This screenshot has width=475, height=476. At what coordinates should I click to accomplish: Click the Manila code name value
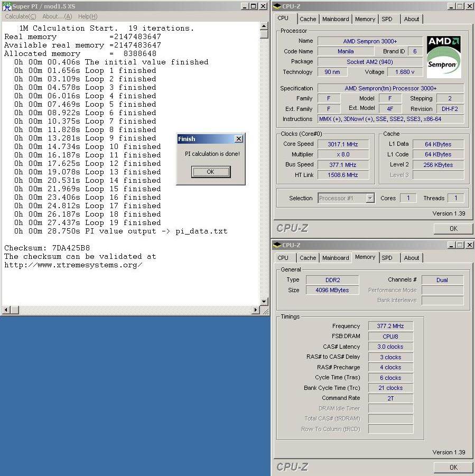point(346,51)
